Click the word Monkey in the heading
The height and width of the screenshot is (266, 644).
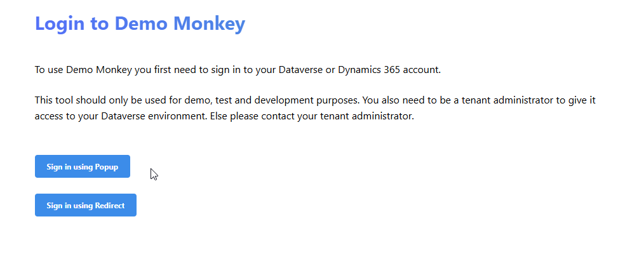point(209,23)
